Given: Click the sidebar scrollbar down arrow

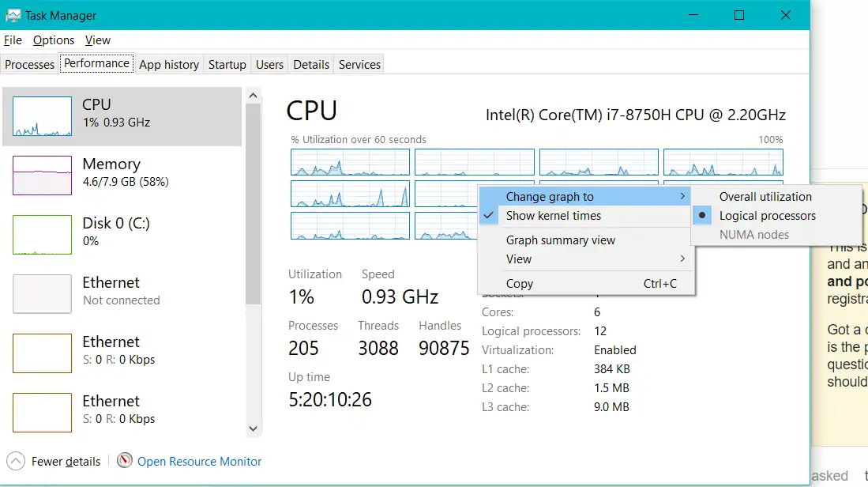Looking at the screenshot, I should [253, 428].
